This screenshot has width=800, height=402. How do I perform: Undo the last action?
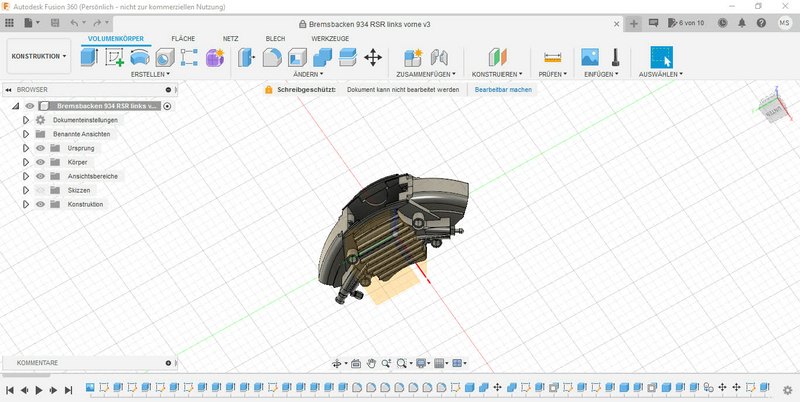[74, 23]
